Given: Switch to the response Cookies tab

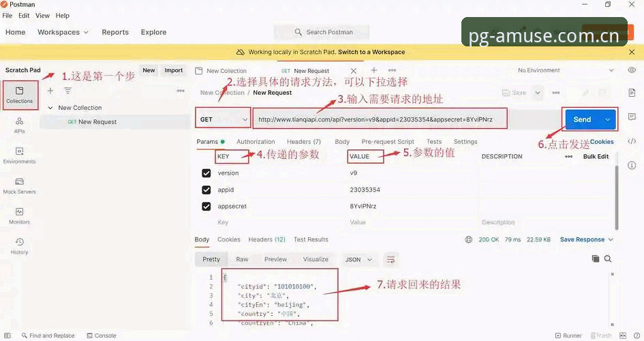Looking at the screenshot, I should tap(229, 239).
